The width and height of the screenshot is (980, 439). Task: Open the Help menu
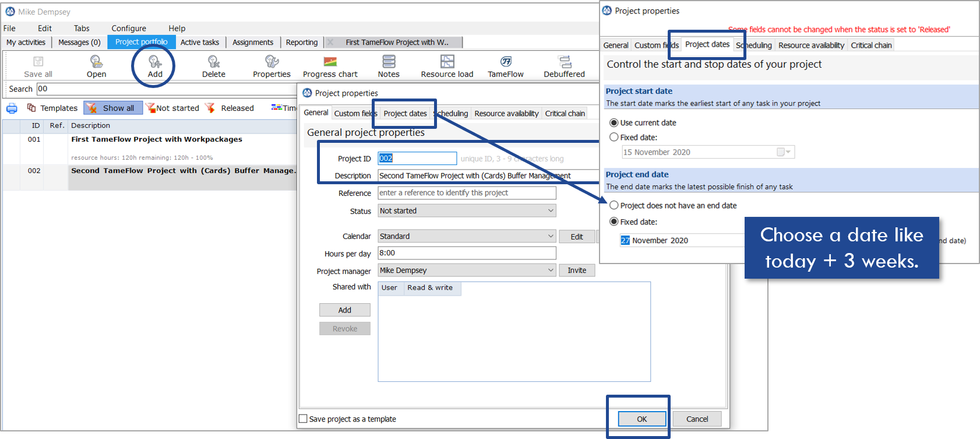pyautogui.click(x=177, y=28)
